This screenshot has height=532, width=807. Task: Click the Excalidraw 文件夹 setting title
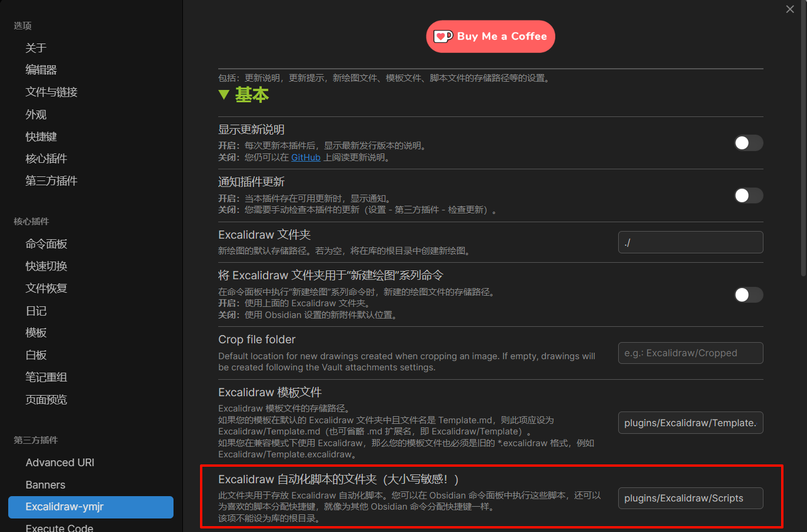pyautogui.click(x=264, y=235)
